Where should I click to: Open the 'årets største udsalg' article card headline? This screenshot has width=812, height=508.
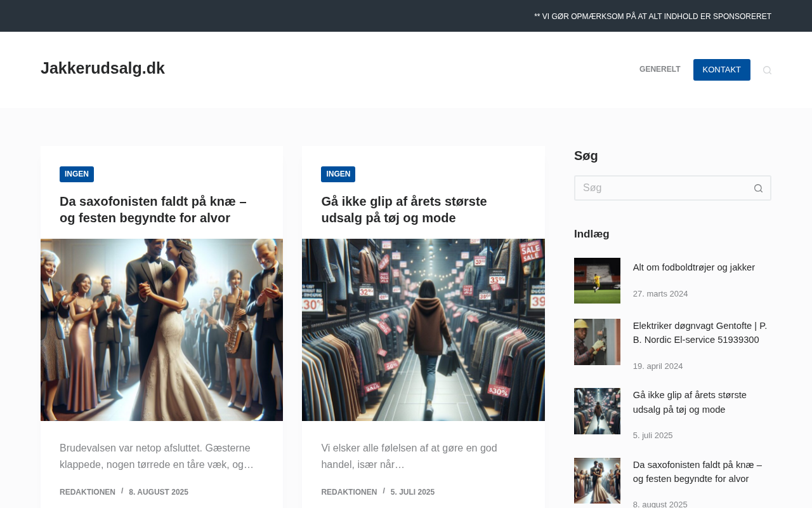(404, 210)
